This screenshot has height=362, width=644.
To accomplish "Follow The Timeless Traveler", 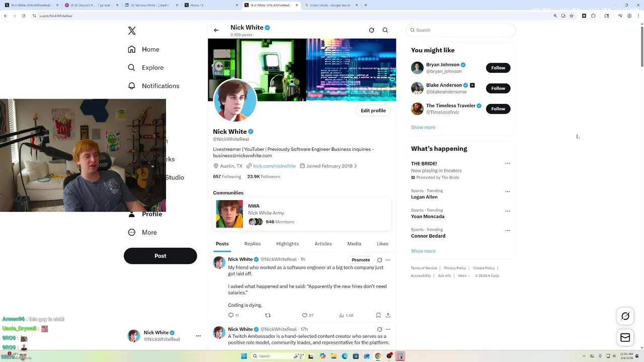I will (x=498, y=109).
